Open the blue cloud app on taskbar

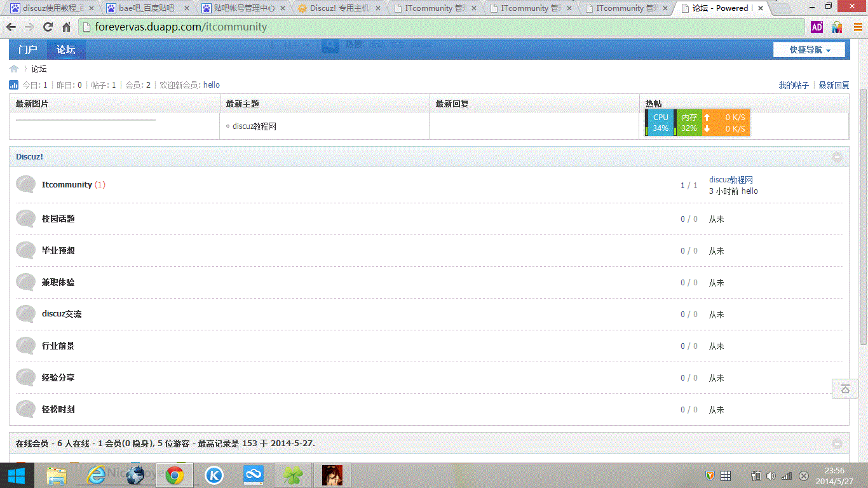254,475
